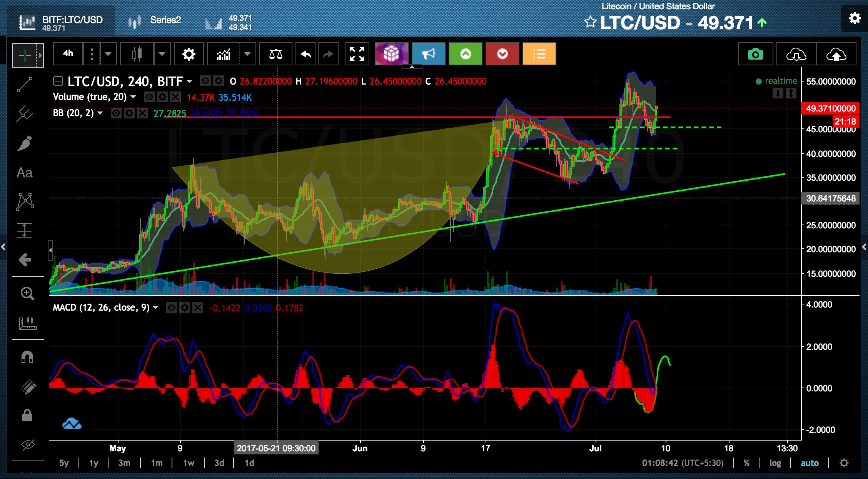Take a chart snapshot with camera
Viewport: 868px width, 479px height.
pyautogui.click(x=756, y=54)
